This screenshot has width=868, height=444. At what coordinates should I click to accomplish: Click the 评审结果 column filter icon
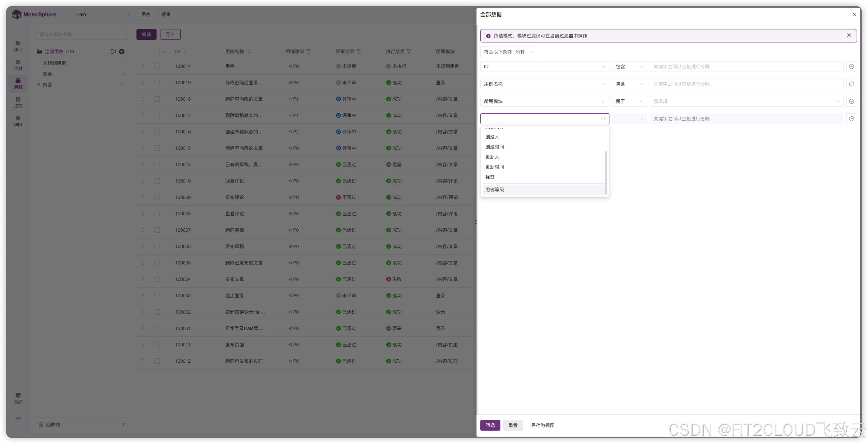point(359,51)
